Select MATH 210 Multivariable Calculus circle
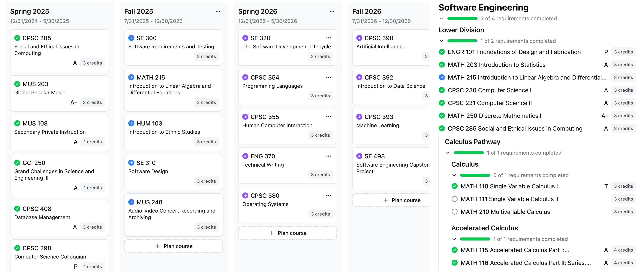Image resolution: width=644 pixels, height=272 pixels. (455, 212)
